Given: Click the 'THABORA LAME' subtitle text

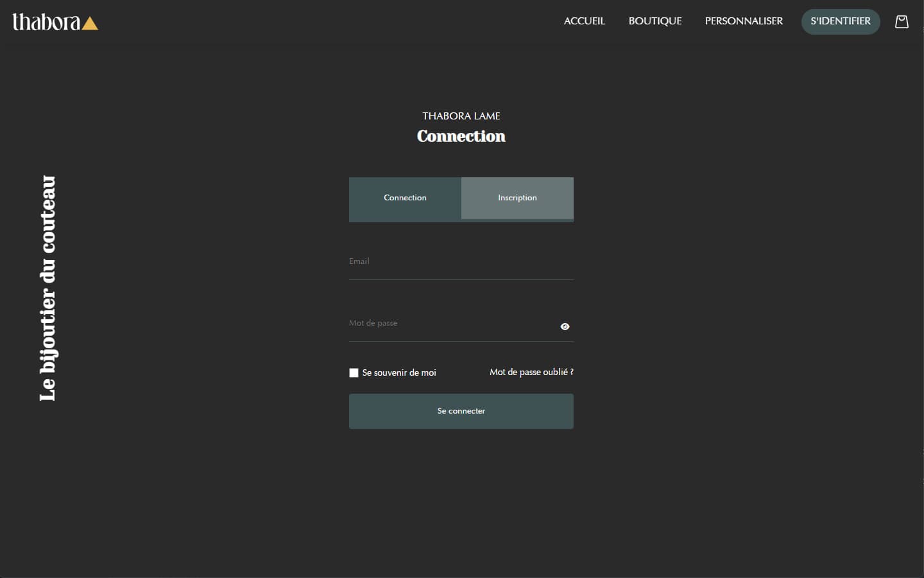Looking at the screenshot, I should coord(461,116).
